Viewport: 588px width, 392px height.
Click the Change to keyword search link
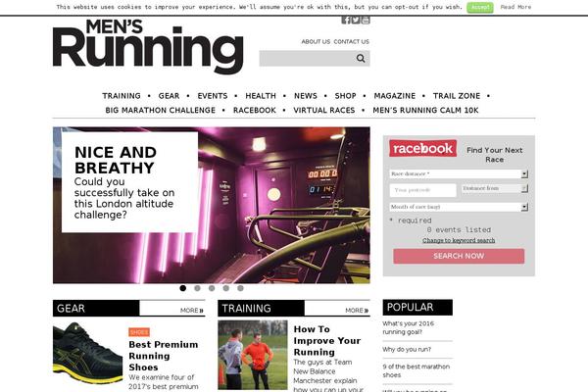pyautogui.click(x=459, y=240)
